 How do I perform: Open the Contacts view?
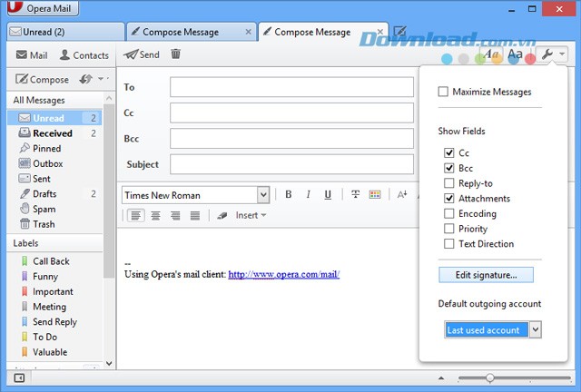[84, 55]
